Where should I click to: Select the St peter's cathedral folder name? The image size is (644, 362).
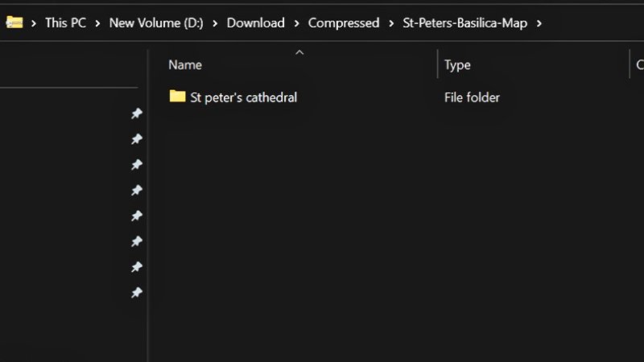click(244, 97)
